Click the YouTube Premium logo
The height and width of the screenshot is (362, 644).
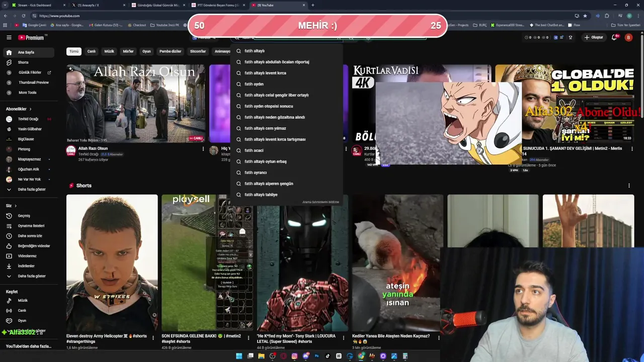click(32, 38)
